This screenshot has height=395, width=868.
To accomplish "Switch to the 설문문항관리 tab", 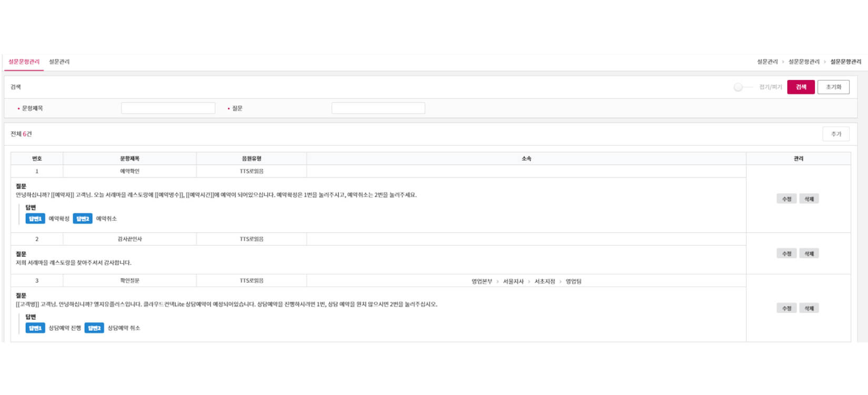I will pyautogui.click(x=24, y=62).
